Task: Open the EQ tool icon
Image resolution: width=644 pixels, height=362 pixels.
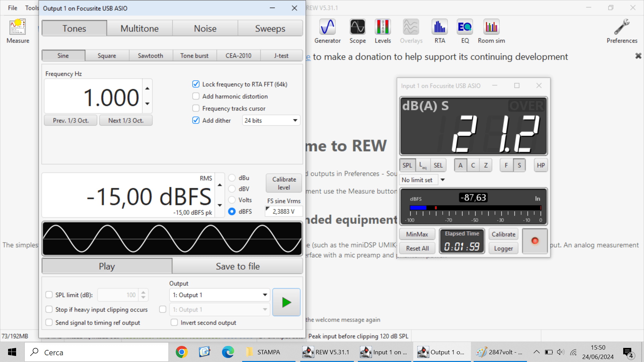Action: (465, 32)
